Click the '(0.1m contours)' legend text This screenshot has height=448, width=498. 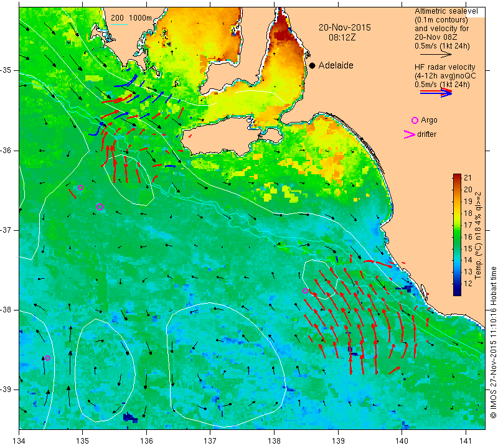click(x=441, y=20)
